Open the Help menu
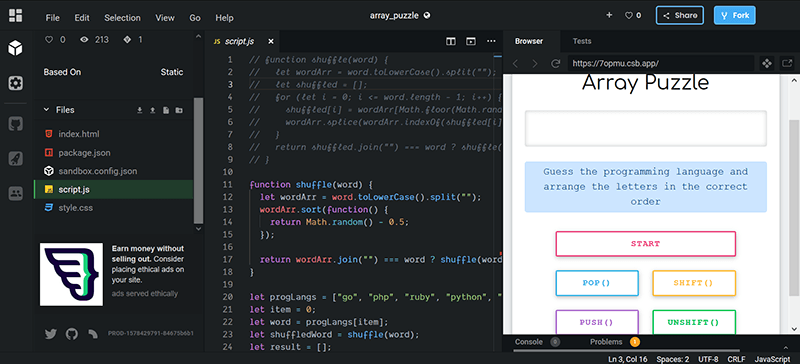This screenshot has height=364, width=800. pyautogui.click(x=224, y=18)
